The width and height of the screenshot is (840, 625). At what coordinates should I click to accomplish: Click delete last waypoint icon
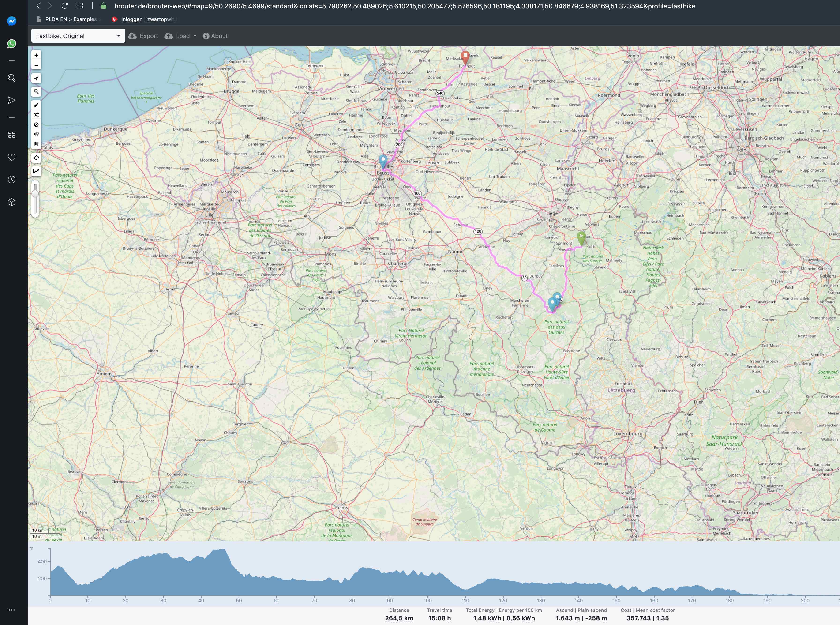[x=36, y=134]
